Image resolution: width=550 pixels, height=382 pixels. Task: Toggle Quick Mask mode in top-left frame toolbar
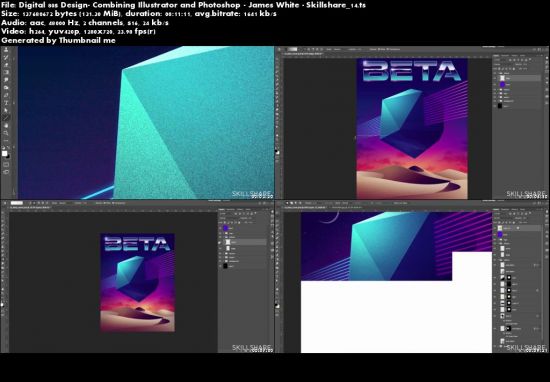pyautogui.click(x=6, y=165)
